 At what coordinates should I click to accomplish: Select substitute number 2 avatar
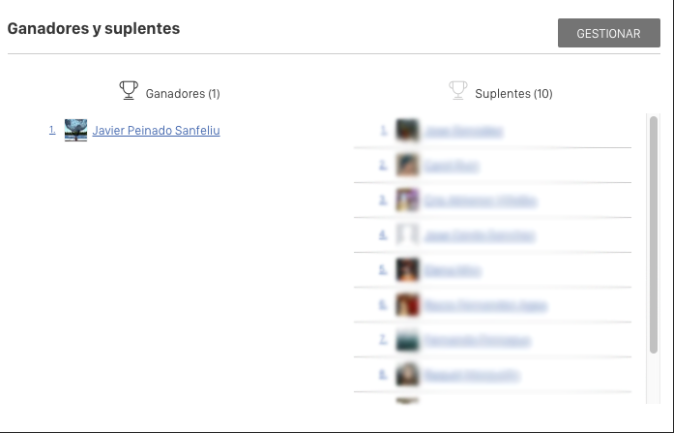pos(407,166)
